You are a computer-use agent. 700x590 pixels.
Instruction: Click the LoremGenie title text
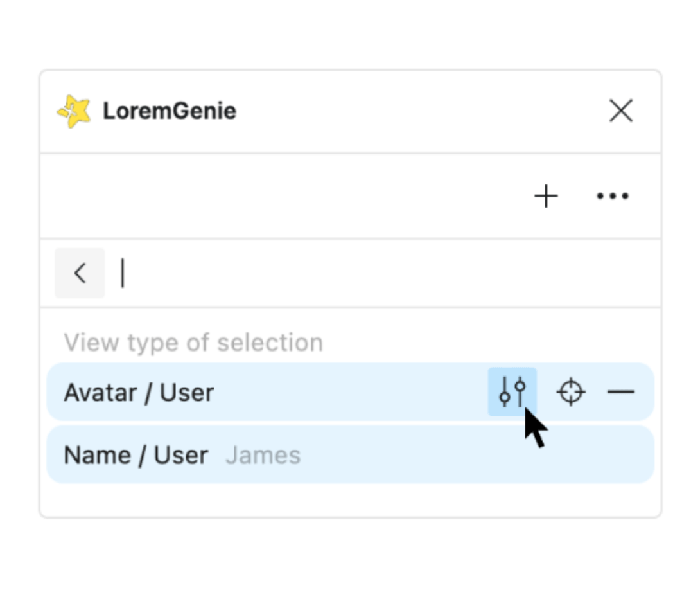click(x=170, y=111)
